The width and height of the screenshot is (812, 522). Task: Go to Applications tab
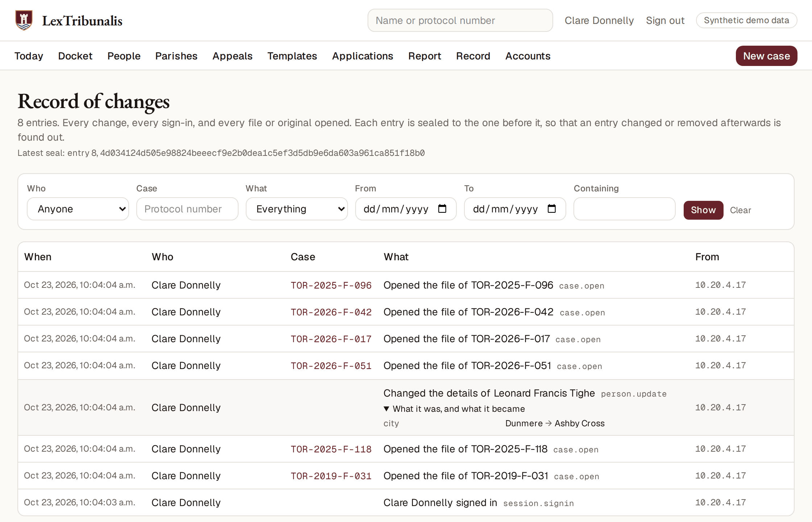pyautogui.click(x=362, y=56)
